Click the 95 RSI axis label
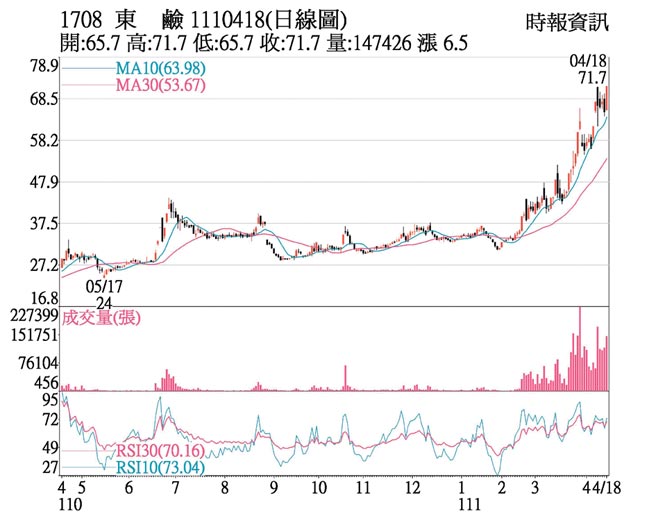The width and height of the screenshot is (656, 525). [48, 400]
